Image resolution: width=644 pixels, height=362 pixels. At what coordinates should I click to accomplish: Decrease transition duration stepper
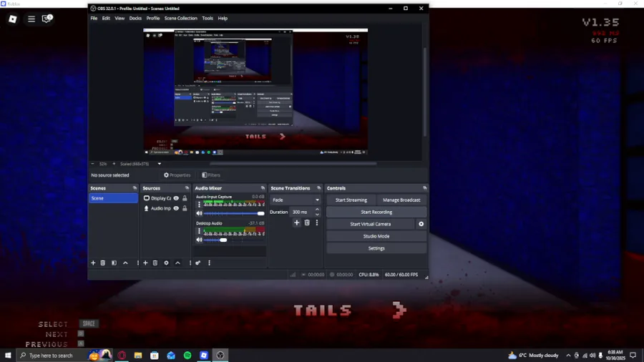point(317,214)
